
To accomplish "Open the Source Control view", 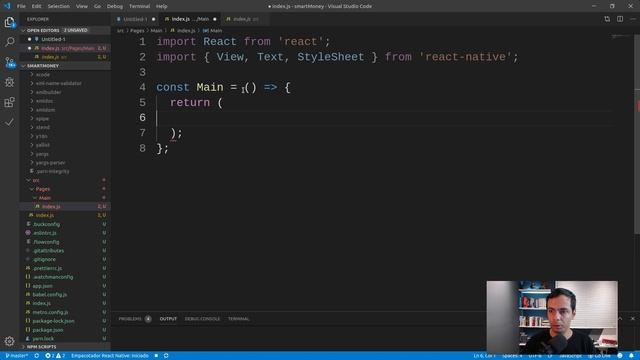I will click(9, 62).
